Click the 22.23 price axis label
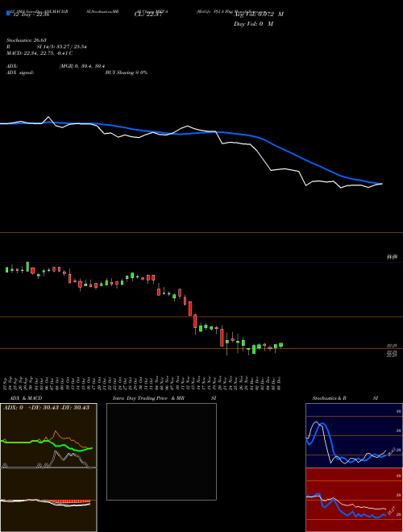Screen dimensions: 403x532 pyautogui.click(x=392, y=345)
